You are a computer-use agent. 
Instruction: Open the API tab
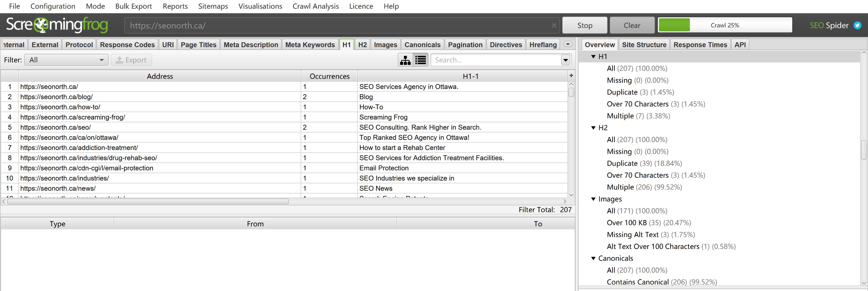740,45
